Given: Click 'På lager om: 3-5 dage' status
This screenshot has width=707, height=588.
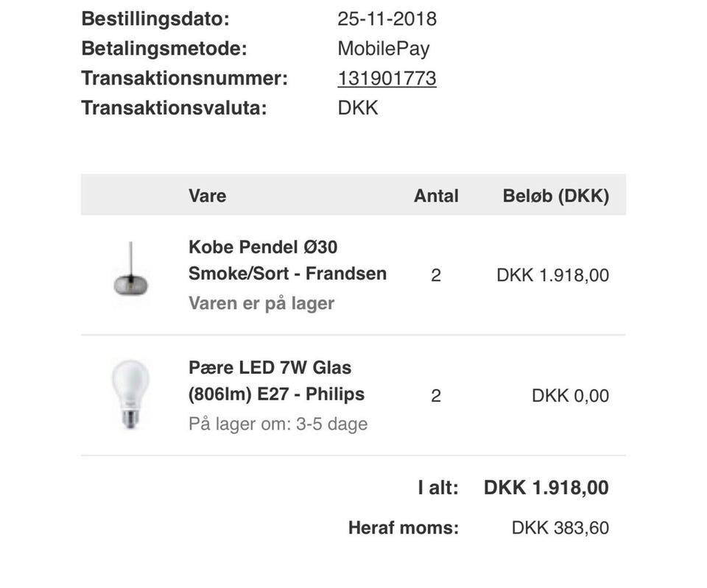Looking at the screenshot, I should [278, 424].
